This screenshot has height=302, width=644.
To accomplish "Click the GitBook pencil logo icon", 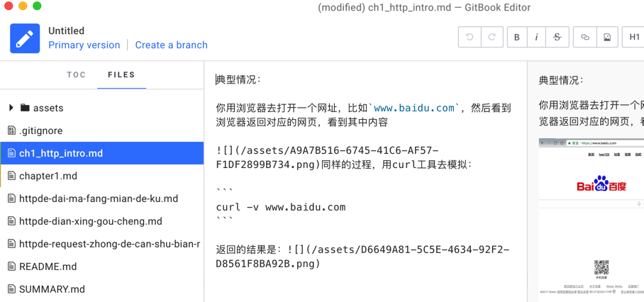I will tap(25, 38).
